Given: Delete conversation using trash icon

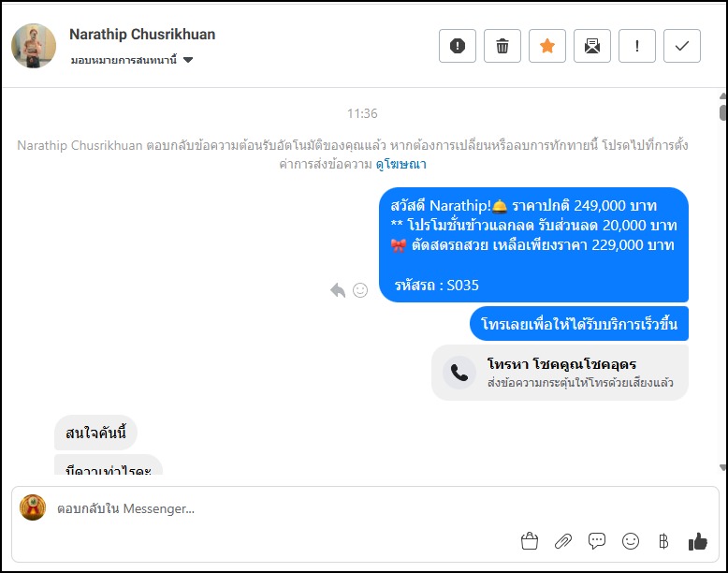Looking at the screenshot, I should [502, 46].
